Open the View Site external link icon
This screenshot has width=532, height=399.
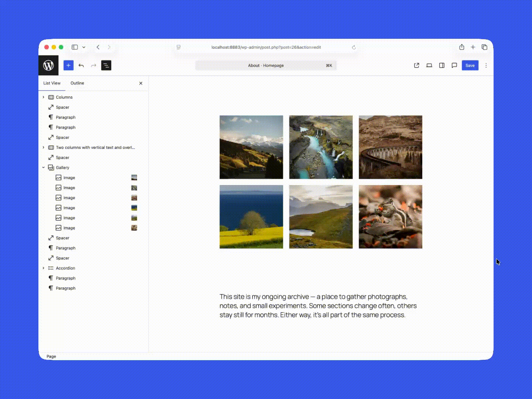(x=416, y=65)
